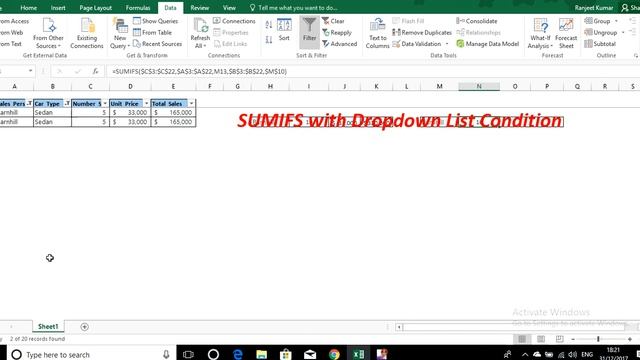The height and width of the screenshot is (360, 640).
Task: Zoom out with minus button
Action: pos(573,339)
